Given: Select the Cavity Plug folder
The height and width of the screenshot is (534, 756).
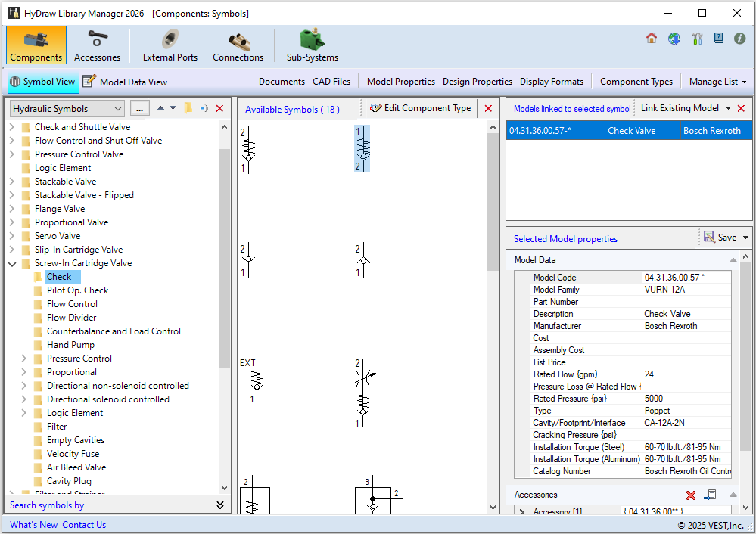Looking at the screenshot, I should pyautogui.click(x=69, y=481).
